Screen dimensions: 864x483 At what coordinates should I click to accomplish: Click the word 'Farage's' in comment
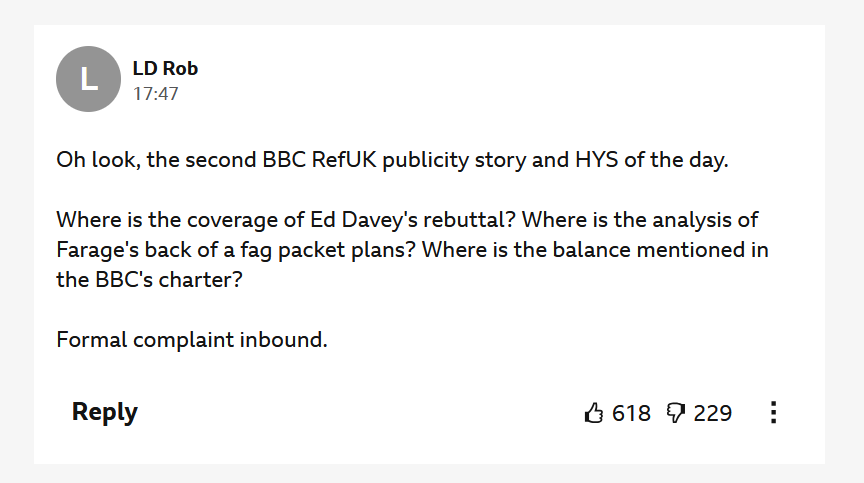click(x=95, y=250)
